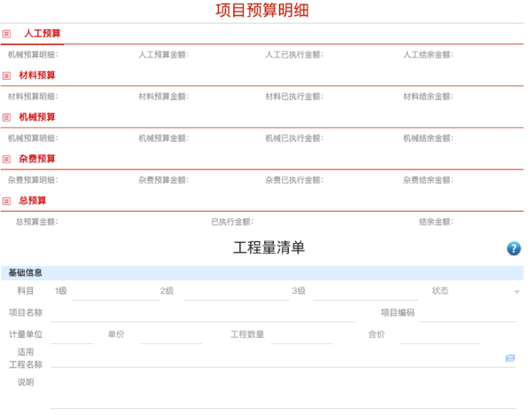
Task: Click the 材料预算金额 label
Action: (x=163, y=97)
